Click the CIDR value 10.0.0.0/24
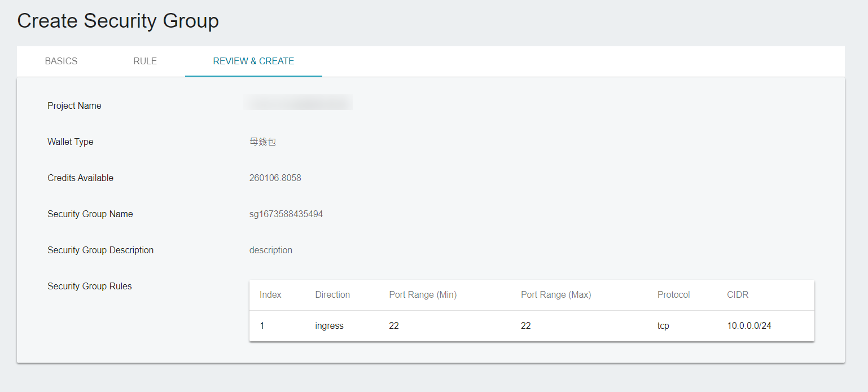Viewport: 868px width, 392px height. tap(749, 325)
